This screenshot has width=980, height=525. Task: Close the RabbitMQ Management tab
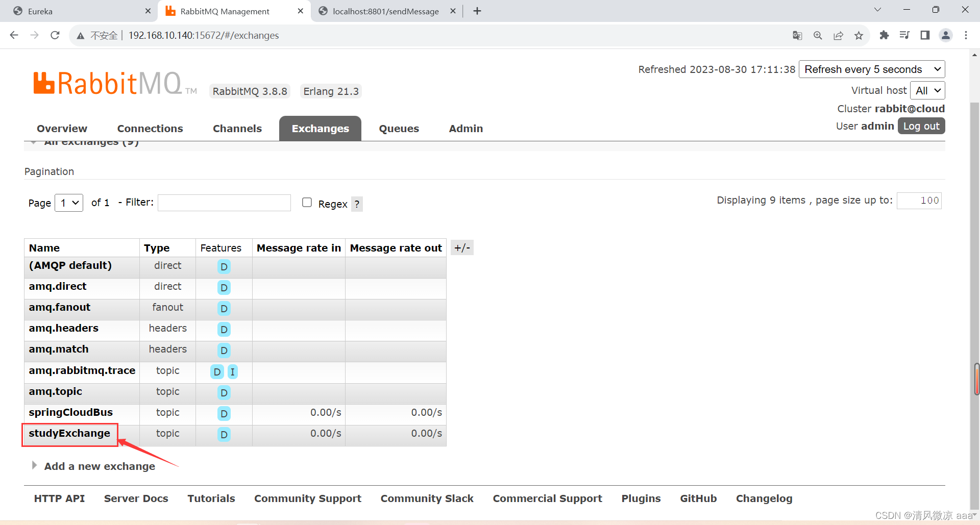pyautogui.click(x=301, y=11)
